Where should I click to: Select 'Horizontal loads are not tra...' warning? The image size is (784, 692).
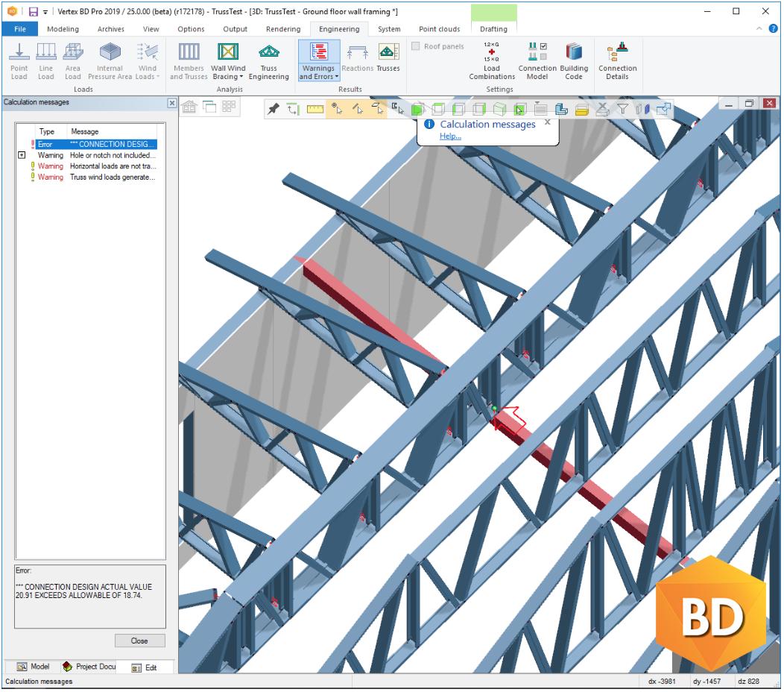(95, 166)
